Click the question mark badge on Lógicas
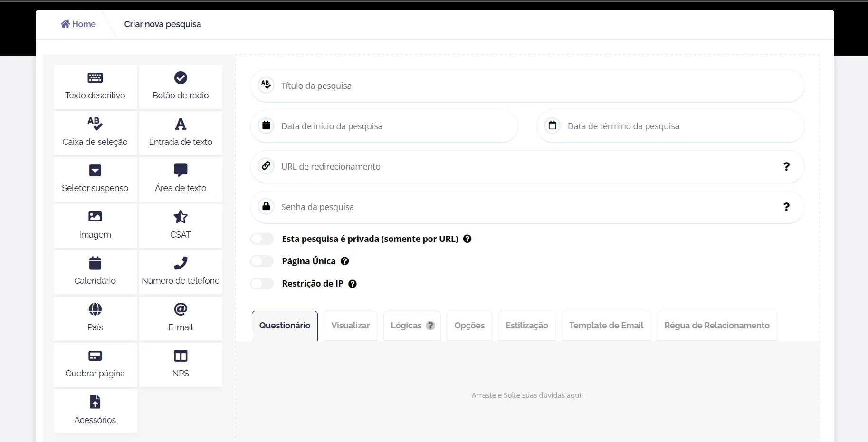The image size is (868, 442). (430, 326)
